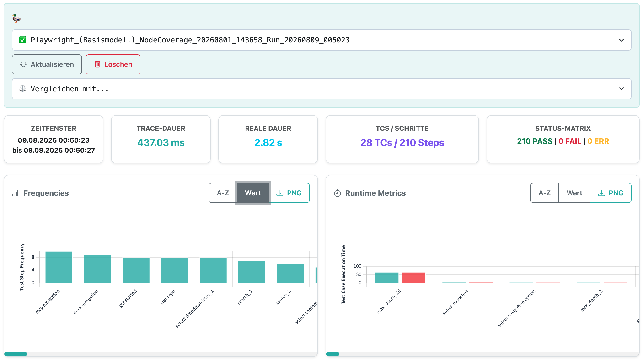Image resolution: width=643 pixels, height=364 pixels.
Task: Click the Frequencies chart horizontal scrollbar thumb
Action: click(16, 354)
